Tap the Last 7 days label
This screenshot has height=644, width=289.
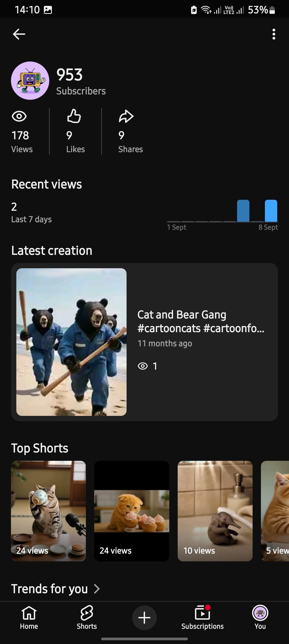click(x=31, y=219)
